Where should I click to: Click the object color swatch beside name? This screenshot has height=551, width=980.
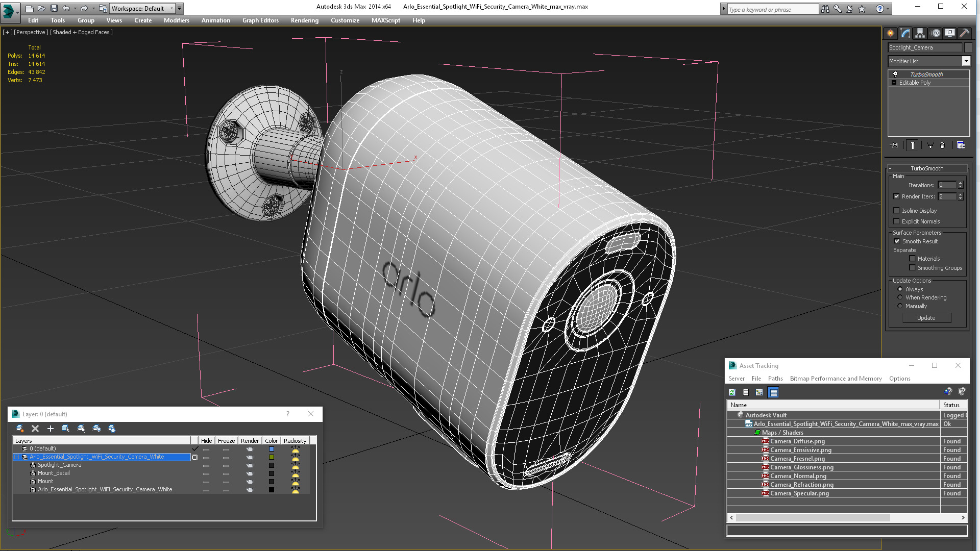[968, 47]
